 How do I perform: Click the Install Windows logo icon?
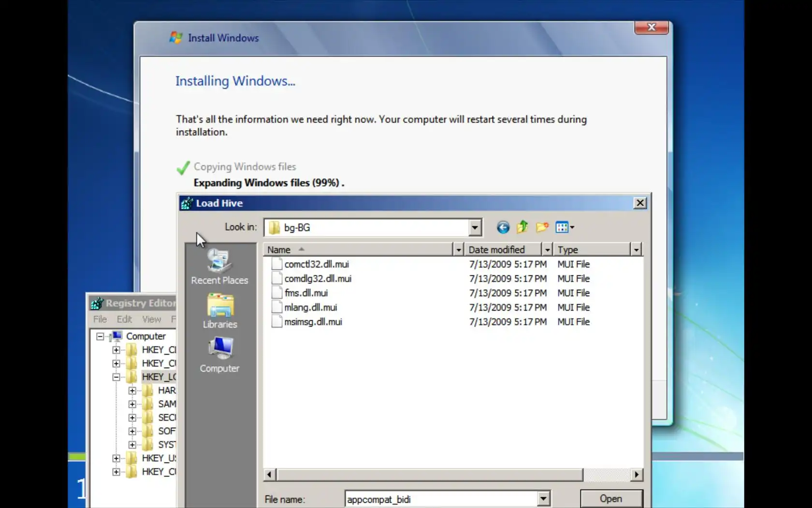175,38
